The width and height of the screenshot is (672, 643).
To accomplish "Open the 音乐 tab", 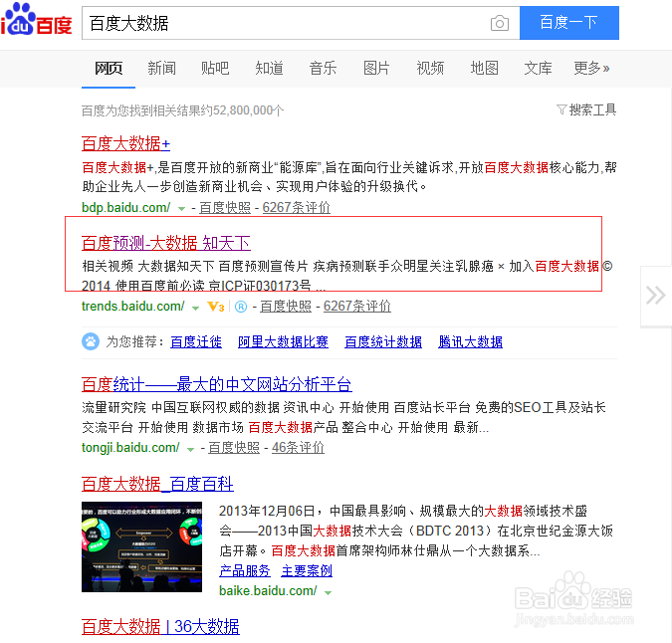I will [323, 68].
